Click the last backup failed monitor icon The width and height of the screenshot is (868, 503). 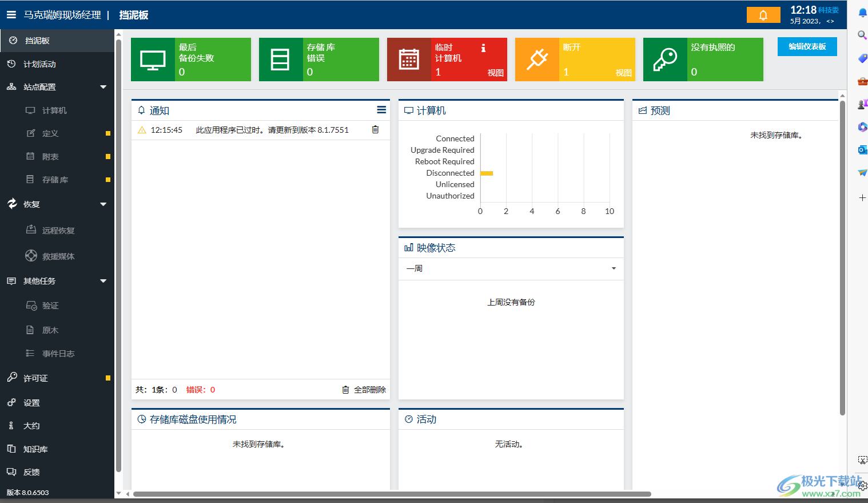pos(153,60)
